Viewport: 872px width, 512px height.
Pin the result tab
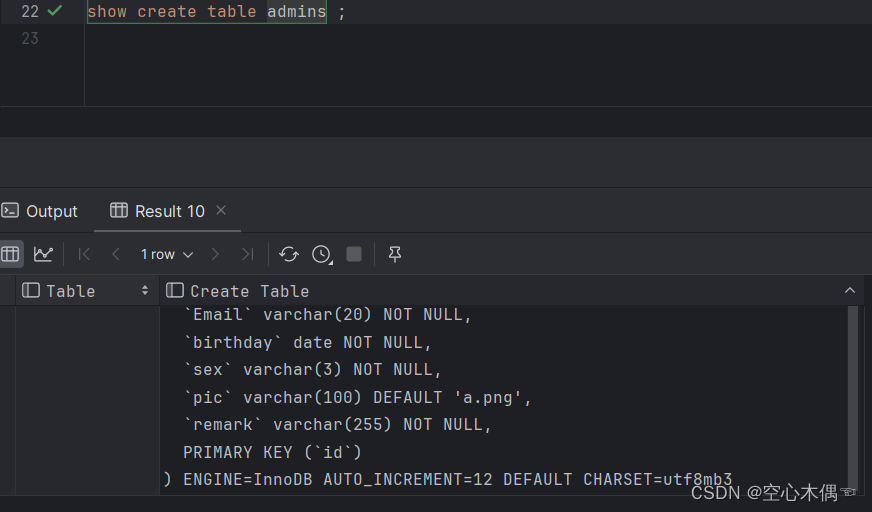click(395, 254)
